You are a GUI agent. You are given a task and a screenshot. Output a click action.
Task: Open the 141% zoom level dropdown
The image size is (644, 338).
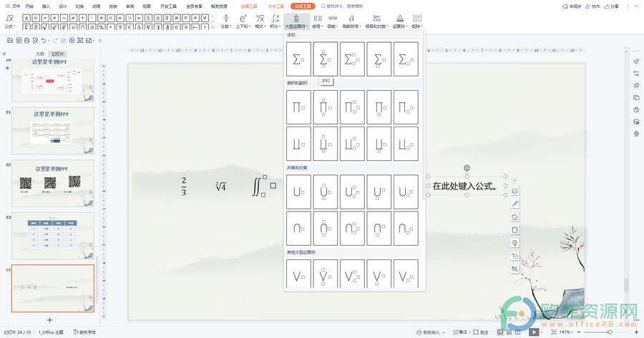pos(567,332)
